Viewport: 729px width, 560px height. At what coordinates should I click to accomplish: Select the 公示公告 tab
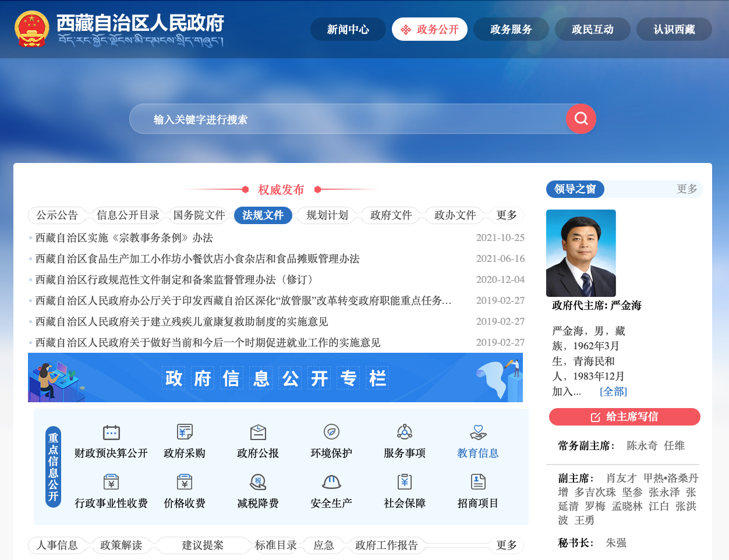pos(57,215)
